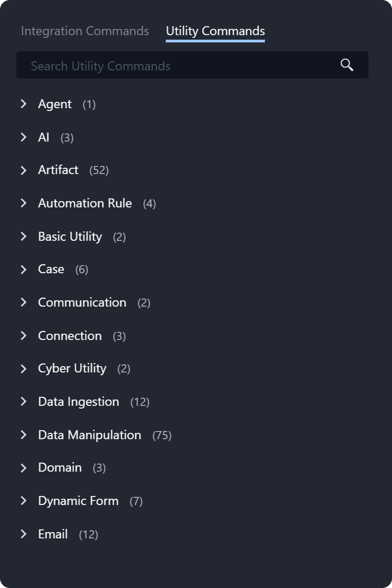
Task: Expand the Agent category chevron
Action: (24, 104)
